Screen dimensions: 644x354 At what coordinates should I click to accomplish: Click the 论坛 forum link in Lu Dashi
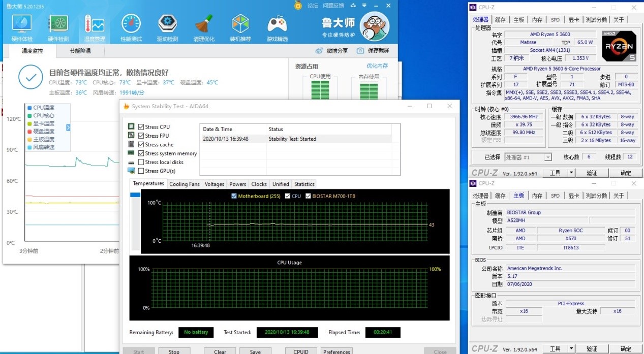313,6
